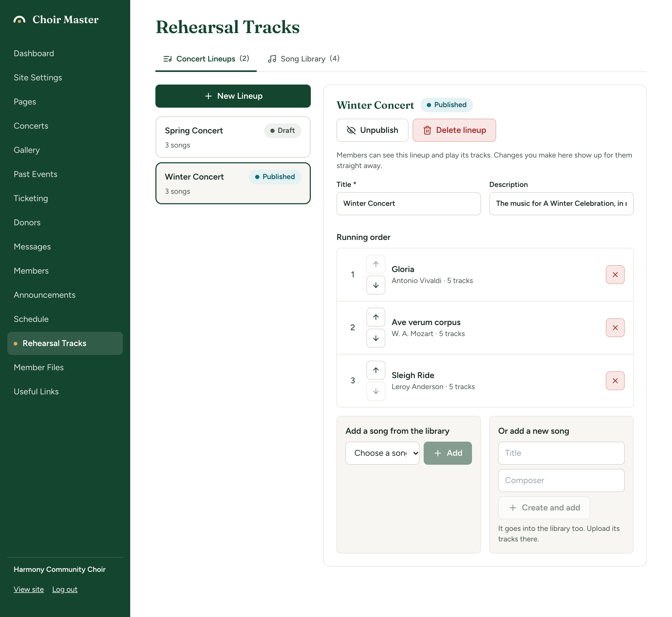Select Rehearsal Tracks in sidebar
Screen dimensions: 672x617
click(65, 343)
